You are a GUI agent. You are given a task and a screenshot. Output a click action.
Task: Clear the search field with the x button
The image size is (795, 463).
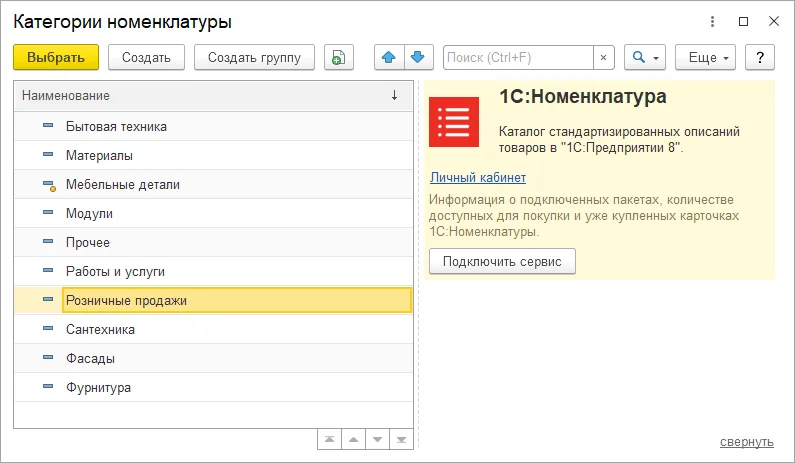(603, 57)
